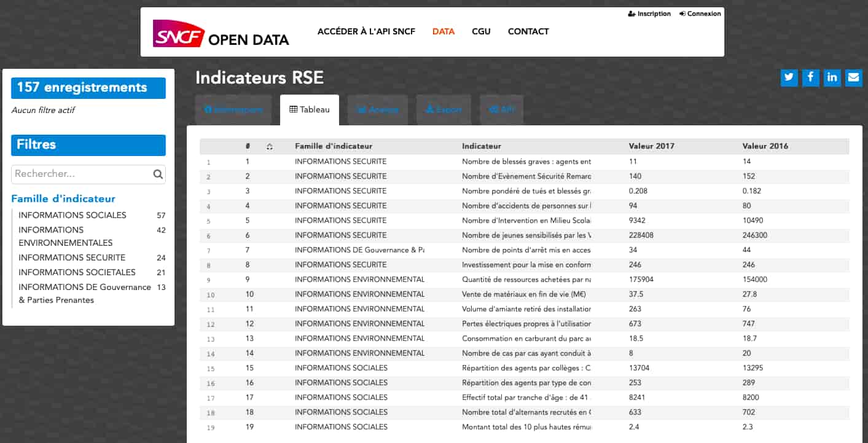
Task: Click the Rechercher search field
Action: click(x=81, y=174)
